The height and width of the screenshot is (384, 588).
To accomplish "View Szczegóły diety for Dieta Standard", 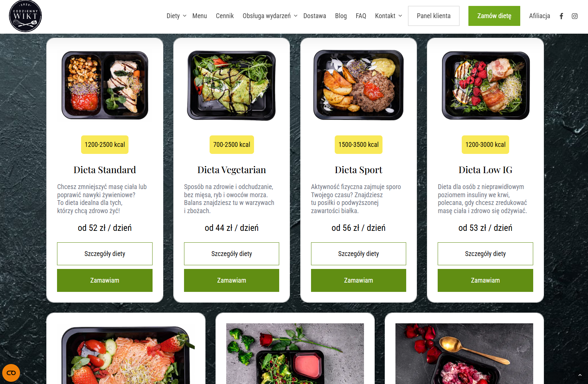I will [105, 254].
